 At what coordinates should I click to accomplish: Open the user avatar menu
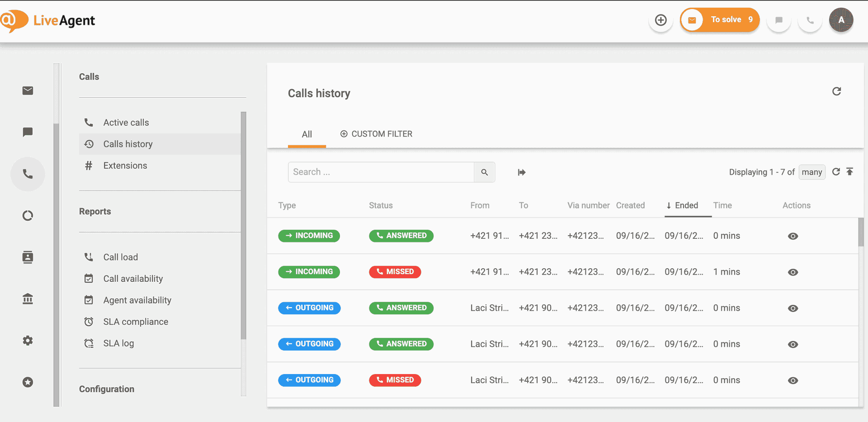pos(841,20)
